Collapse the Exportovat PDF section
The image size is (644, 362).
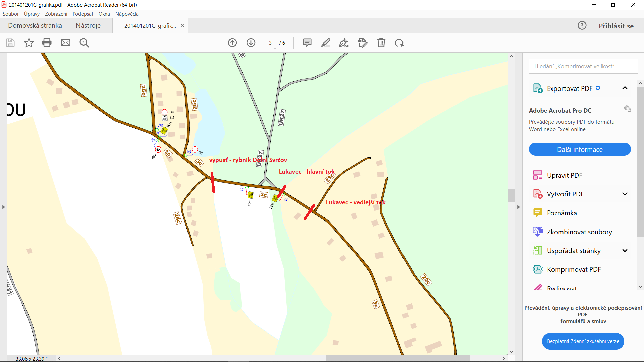[x=625, y=88]
